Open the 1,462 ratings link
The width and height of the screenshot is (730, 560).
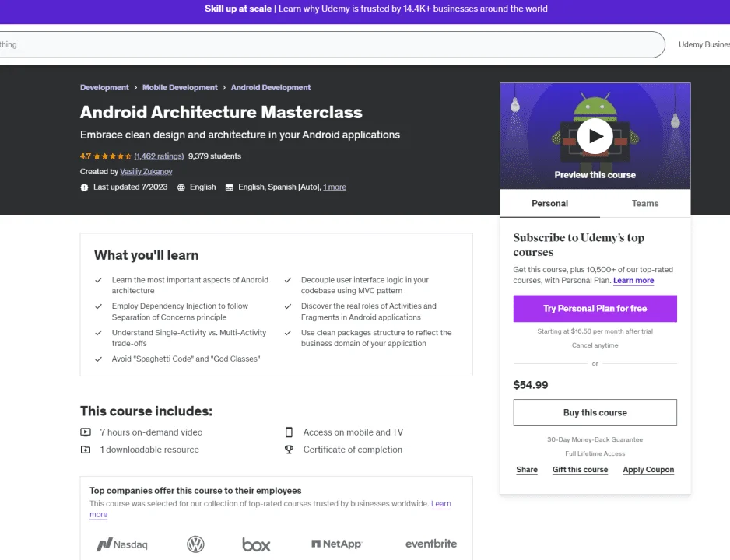pyautogui.click(x=159, y=156)
